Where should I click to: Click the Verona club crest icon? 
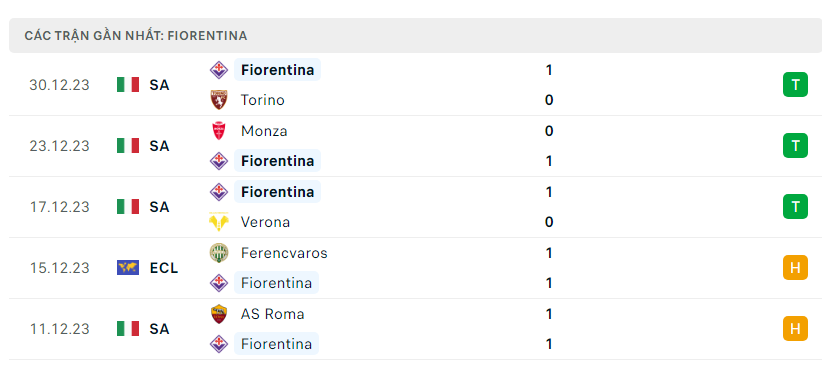point(219,222)
